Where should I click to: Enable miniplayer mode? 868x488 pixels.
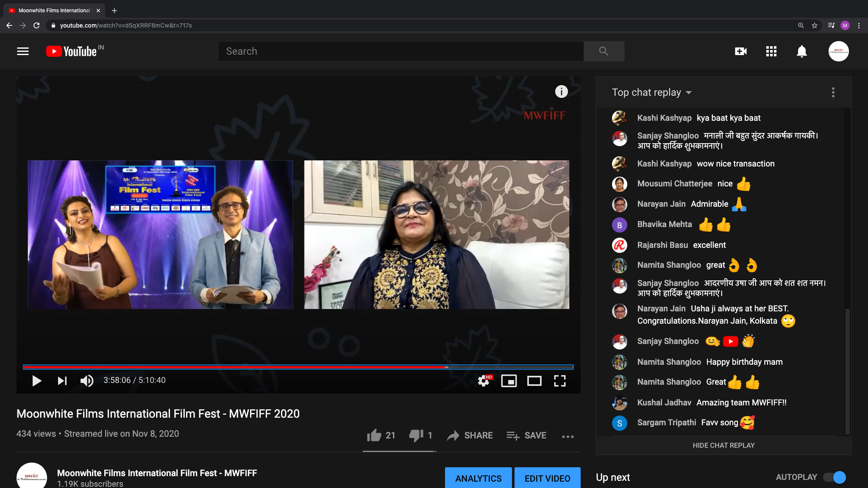point(509,381)
